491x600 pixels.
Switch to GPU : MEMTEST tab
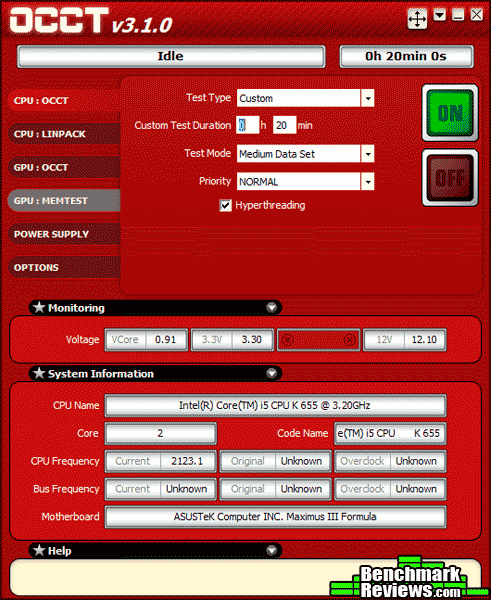click(64, 201)
